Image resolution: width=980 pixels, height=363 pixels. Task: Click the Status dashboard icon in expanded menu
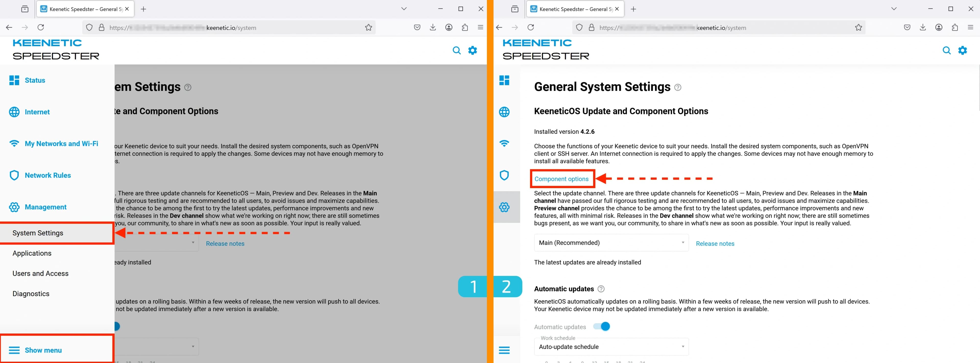tap(15, 80)
